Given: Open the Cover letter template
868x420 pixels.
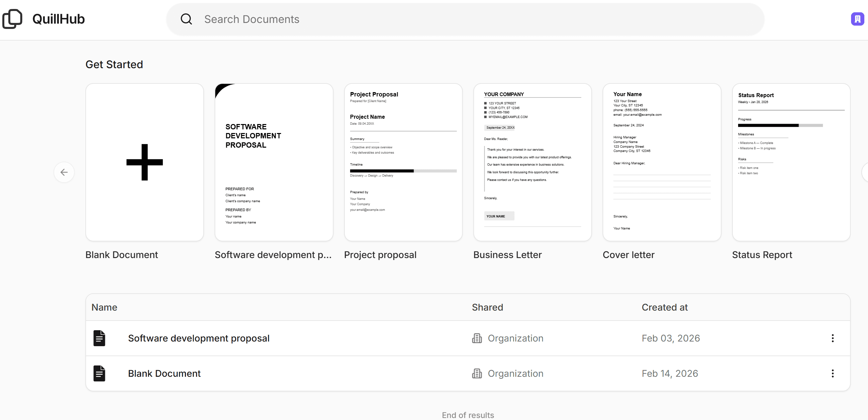Looking at the screenshot, I should (x=661, y=162).
